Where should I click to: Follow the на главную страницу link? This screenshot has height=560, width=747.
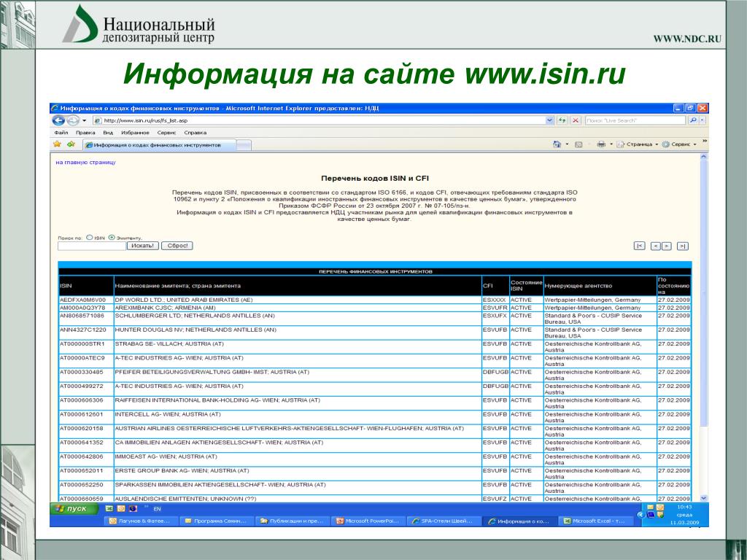pos(86,163)
